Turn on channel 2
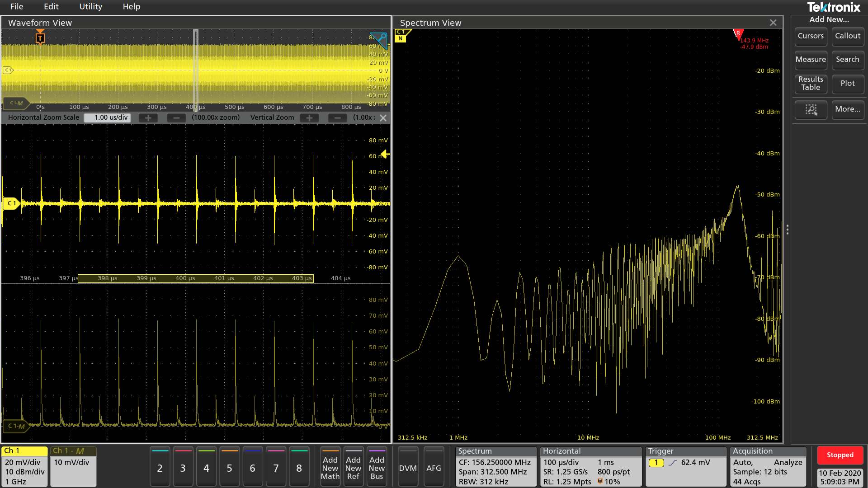Screen dimensions: 868x488 (160, 468)
